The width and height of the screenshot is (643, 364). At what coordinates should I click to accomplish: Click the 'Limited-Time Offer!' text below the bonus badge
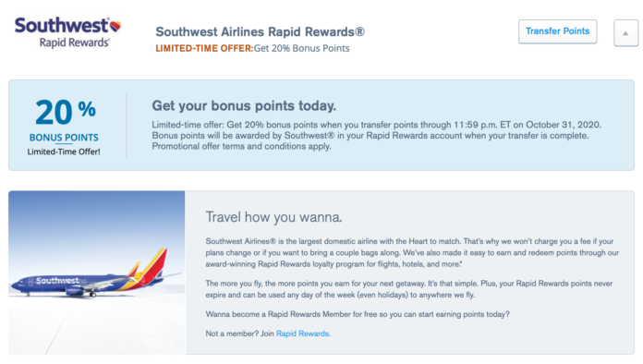[x=64, y=152]
